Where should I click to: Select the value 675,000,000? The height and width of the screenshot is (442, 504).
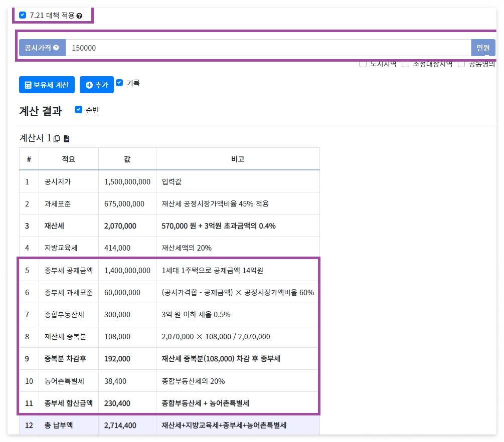[x=124, y=204]
